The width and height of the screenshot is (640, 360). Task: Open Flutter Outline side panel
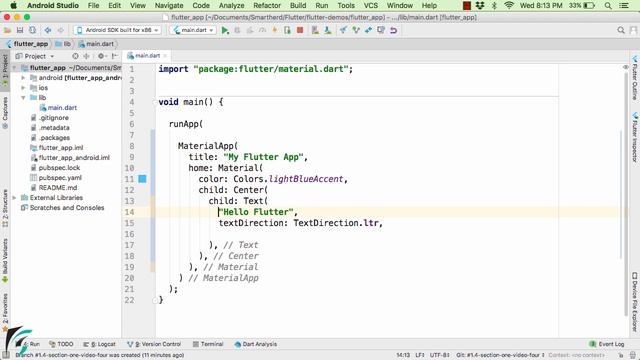coord(635,78)
